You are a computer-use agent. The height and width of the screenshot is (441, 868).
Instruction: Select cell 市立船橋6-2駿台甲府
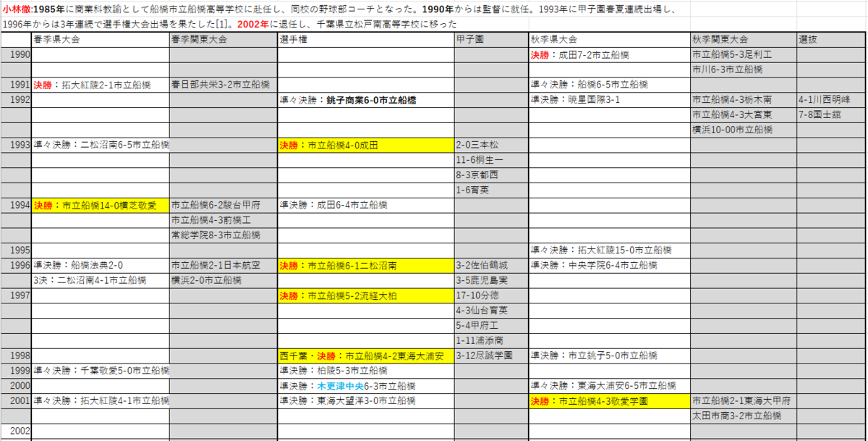tap(223, 206)
